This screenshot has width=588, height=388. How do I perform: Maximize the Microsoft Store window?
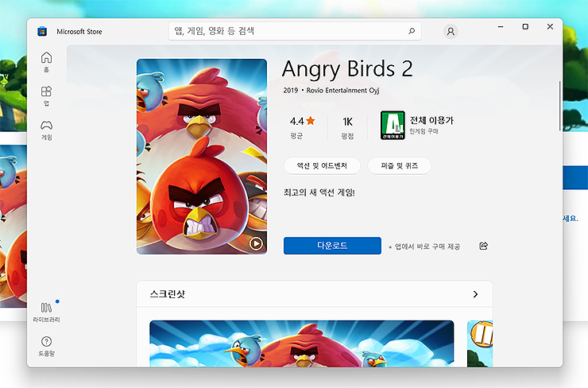(525, 27)
